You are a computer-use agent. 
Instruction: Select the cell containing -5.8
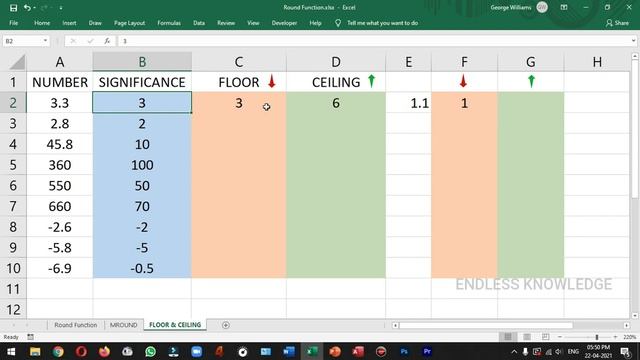coord(60,247)
